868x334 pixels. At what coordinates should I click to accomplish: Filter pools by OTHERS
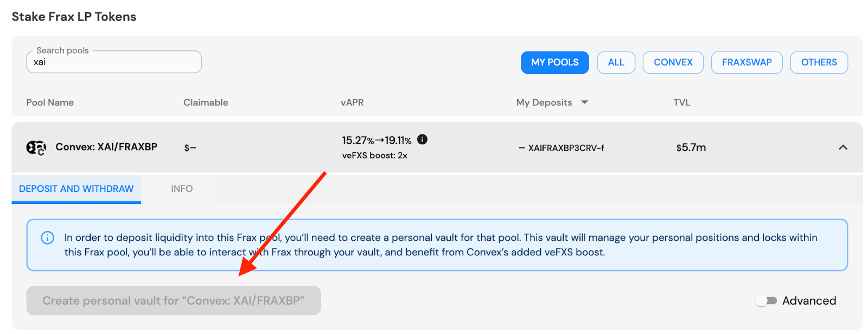pos(819,62)
